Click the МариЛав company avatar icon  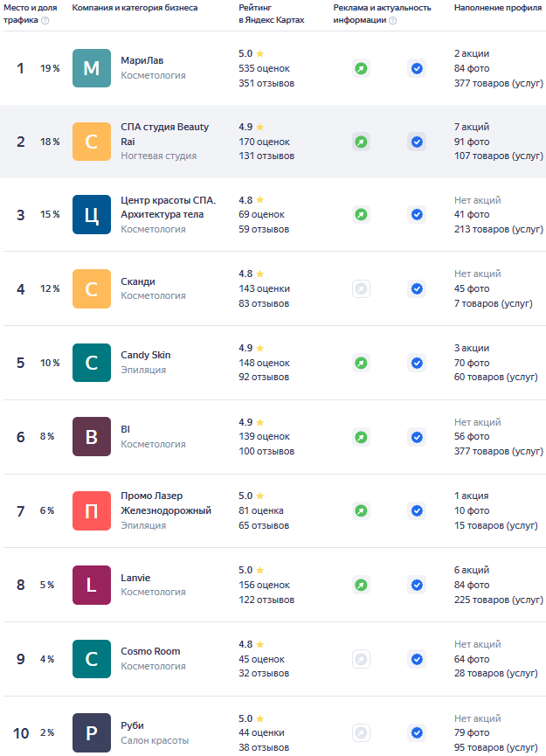point(92,68)
